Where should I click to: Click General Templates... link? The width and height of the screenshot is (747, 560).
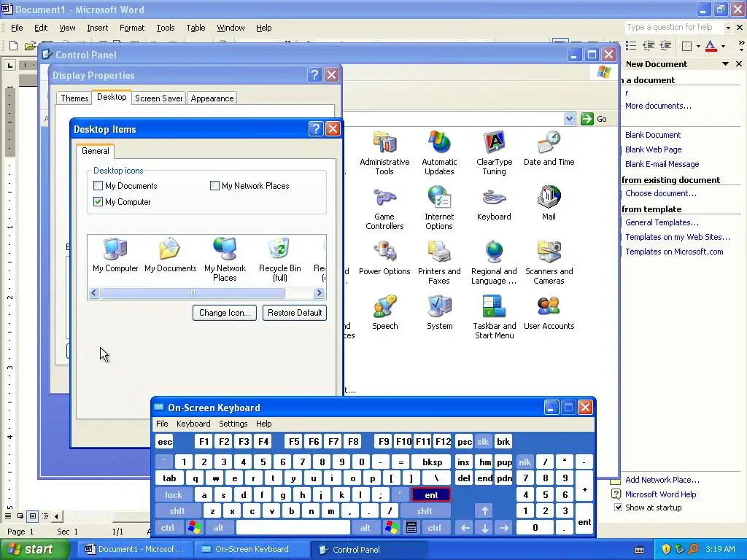point(662,222)
